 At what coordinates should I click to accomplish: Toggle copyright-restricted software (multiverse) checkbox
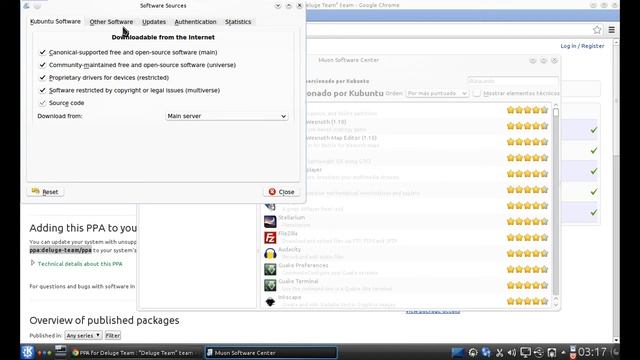[x=42, y=90]
